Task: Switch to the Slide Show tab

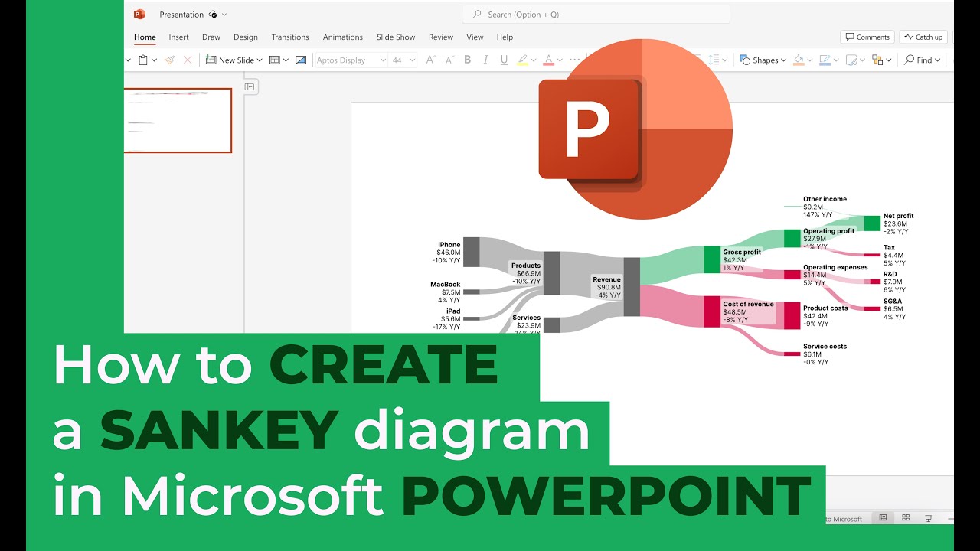Action: (396, 37)
